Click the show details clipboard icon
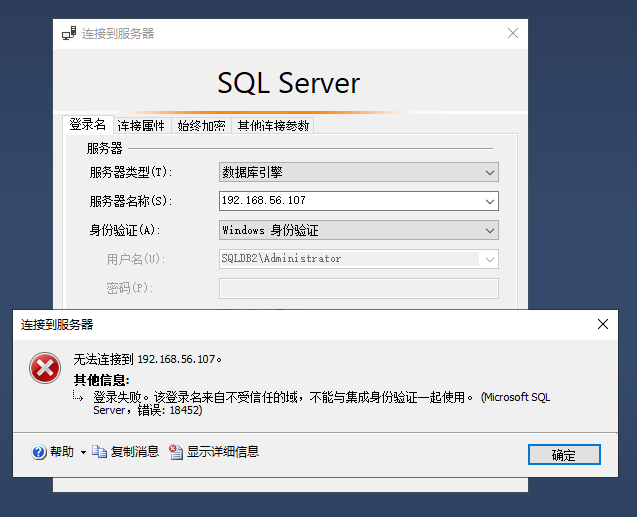The width and height of the screenshot is (637, 517). click(176, 452)
